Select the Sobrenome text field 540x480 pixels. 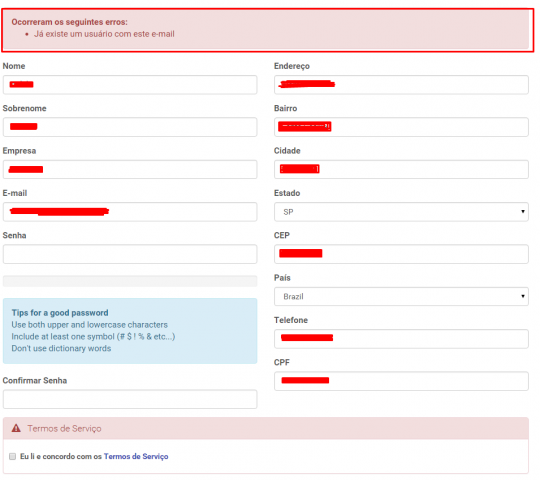click(130, 127)
